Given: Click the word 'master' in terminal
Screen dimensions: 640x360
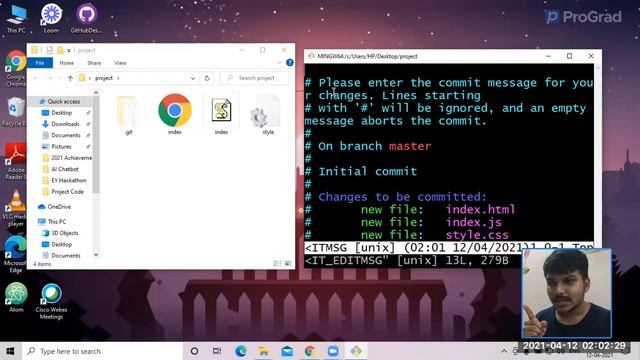Looking at the screenshot, I should pos(410,146).
